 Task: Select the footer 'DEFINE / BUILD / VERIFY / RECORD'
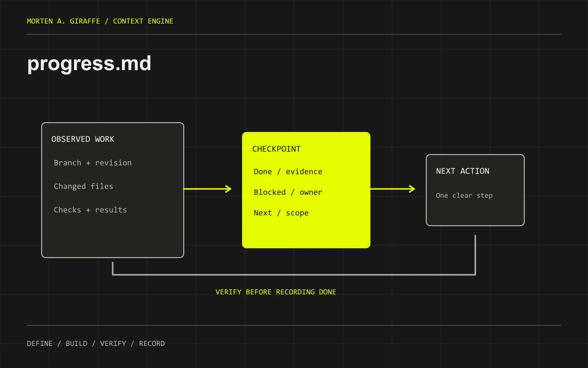[96, 343]
